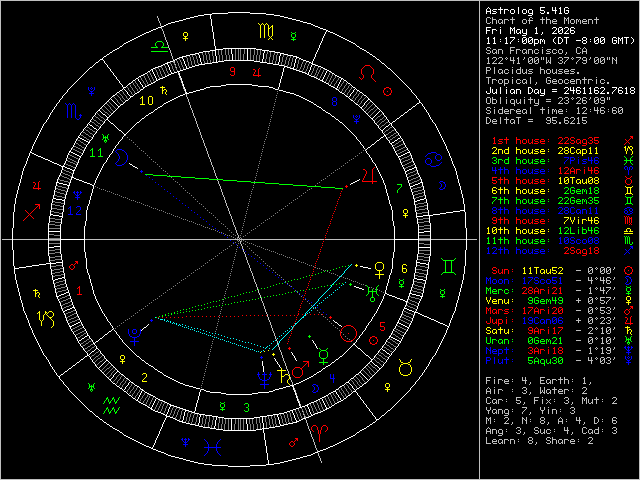Click the Moon position '17Sco51'

click(542, 280)
